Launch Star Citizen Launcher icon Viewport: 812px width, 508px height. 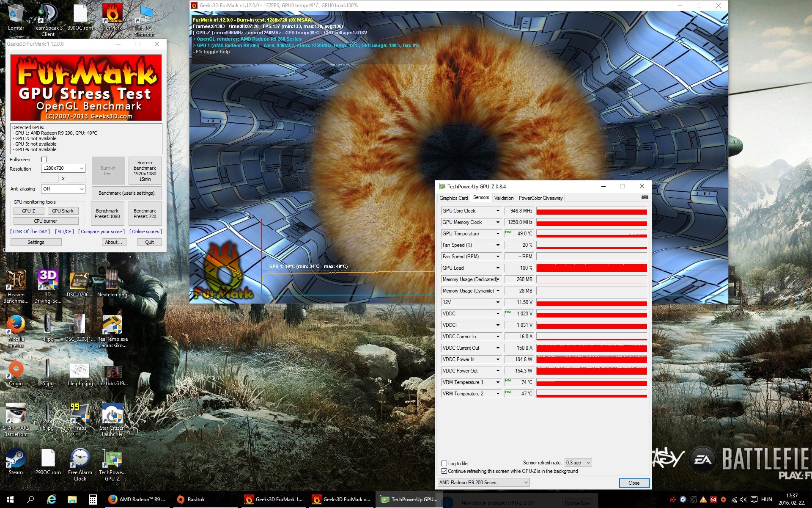click(x=112, y=420)
